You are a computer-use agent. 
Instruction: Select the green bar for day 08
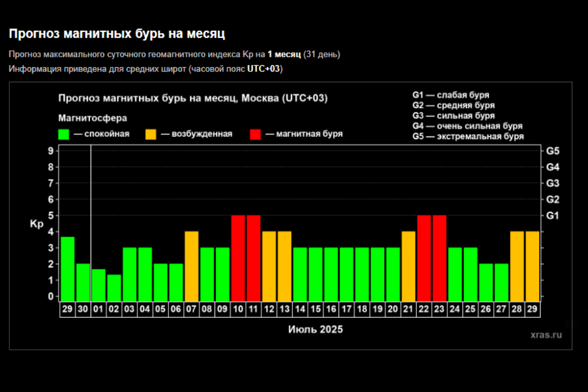pos(207,274)
